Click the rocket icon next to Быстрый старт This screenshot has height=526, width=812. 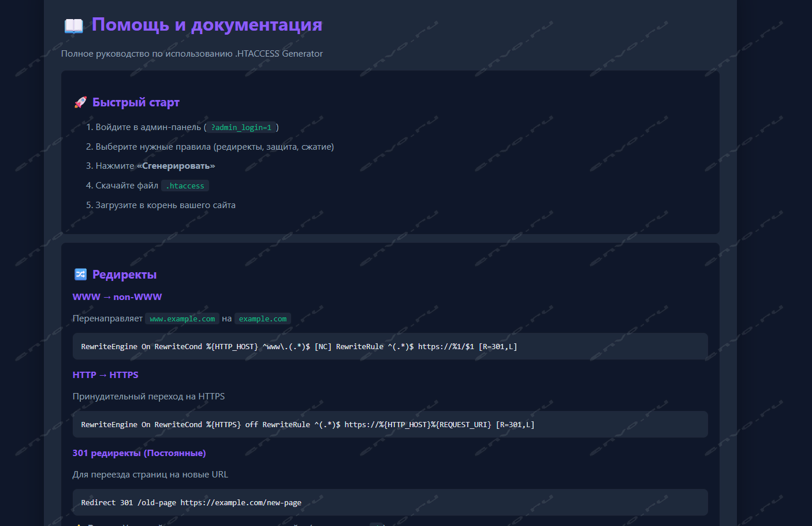[x=80, y=102]
